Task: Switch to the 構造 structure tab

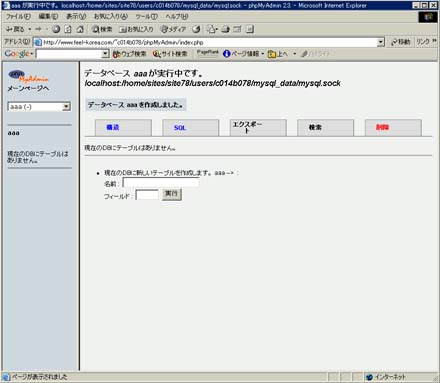Action: [x=123, y=128]
